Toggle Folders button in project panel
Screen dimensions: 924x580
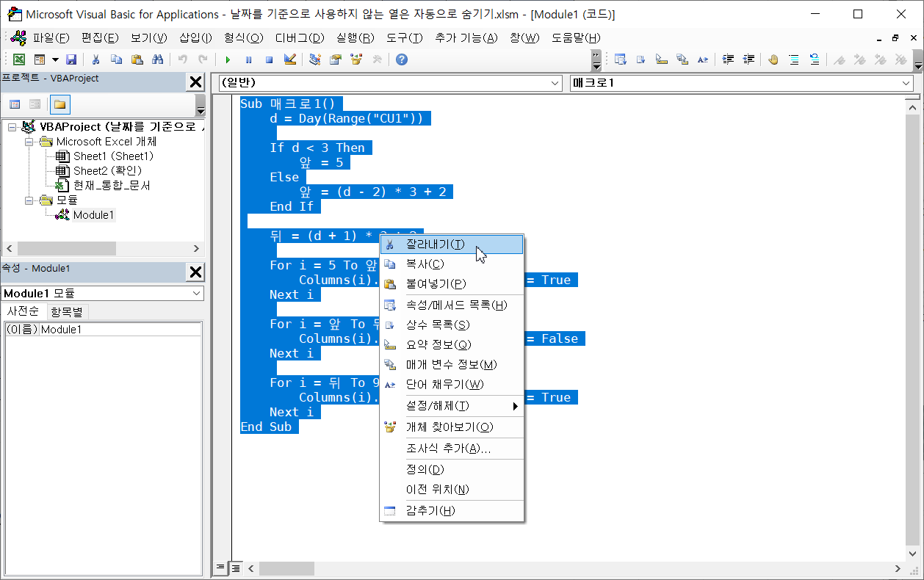pos(59,104)
